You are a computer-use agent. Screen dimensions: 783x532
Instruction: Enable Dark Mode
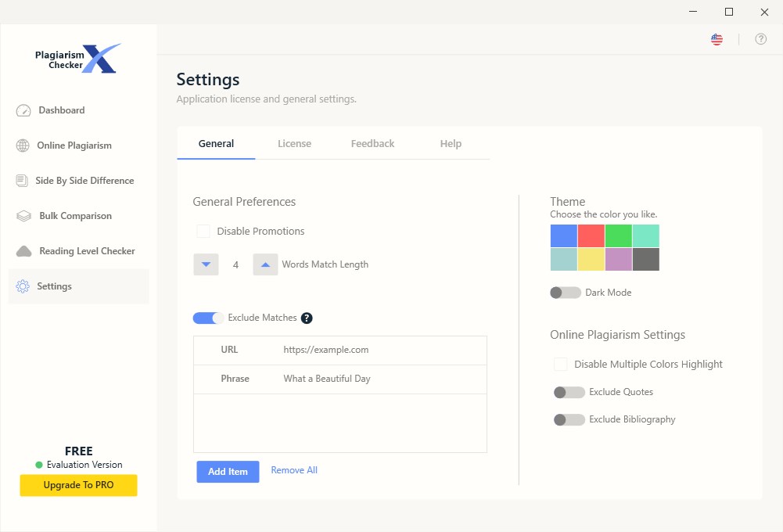coord(565,292)
